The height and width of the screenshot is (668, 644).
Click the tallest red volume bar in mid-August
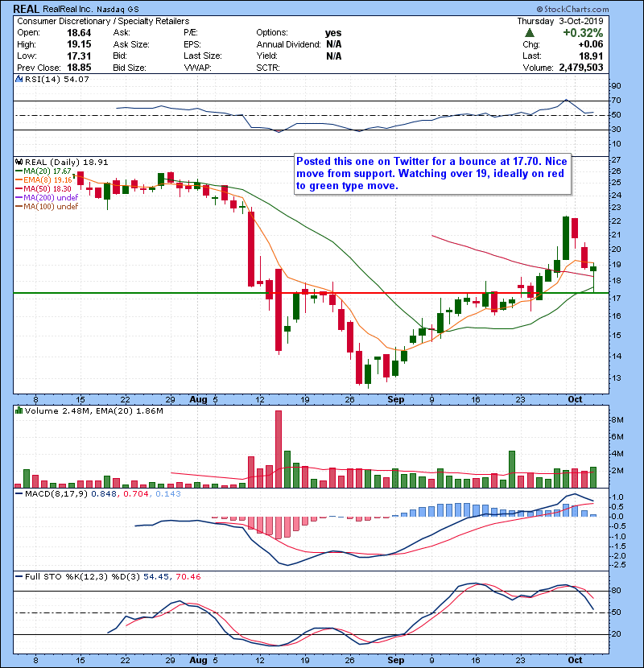[279, 449]
